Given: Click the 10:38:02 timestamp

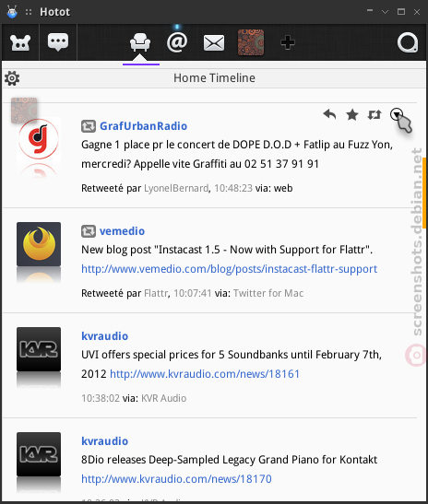Looking at the screenshot, I should pyautogui.click(x=101, y=398).
